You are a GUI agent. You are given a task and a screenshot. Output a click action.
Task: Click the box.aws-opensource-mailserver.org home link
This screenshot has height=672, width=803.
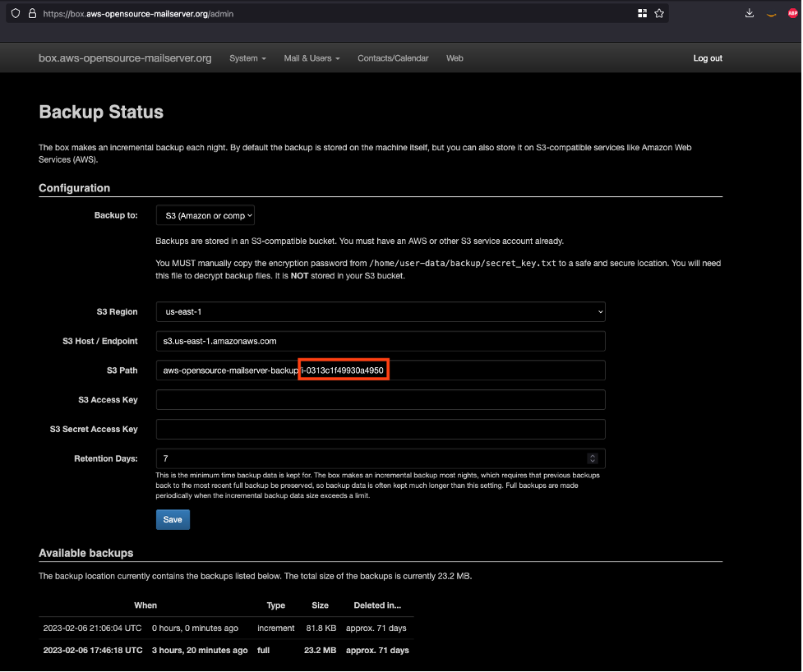click(125, 58)
